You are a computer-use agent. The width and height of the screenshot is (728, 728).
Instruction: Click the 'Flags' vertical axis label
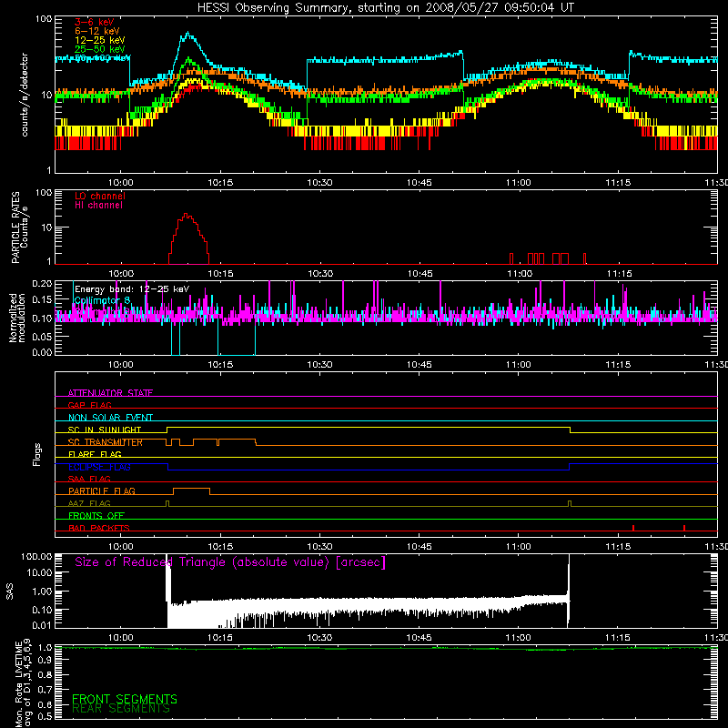point(37,454)
